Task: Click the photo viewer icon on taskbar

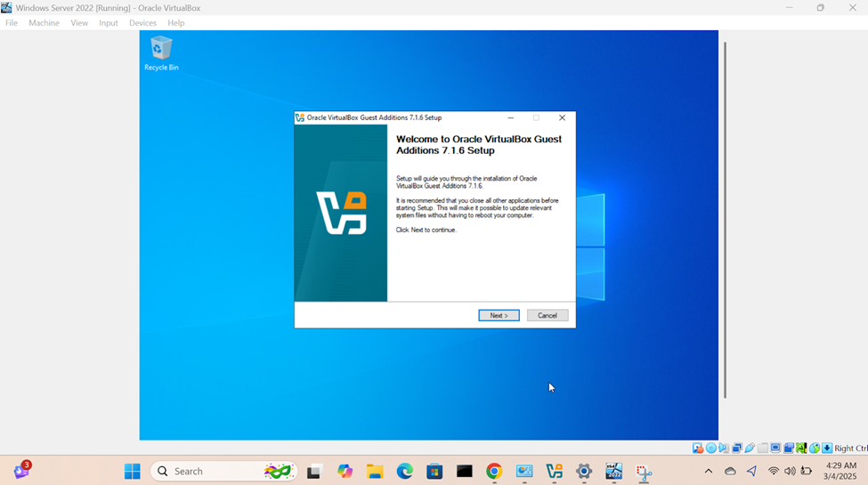Action: pos(524,471)
